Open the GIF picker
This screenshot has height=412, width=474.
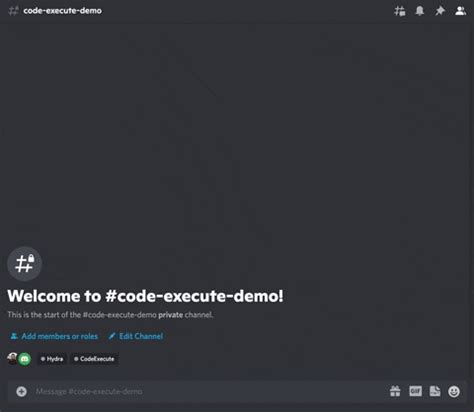tap(415, 391)
